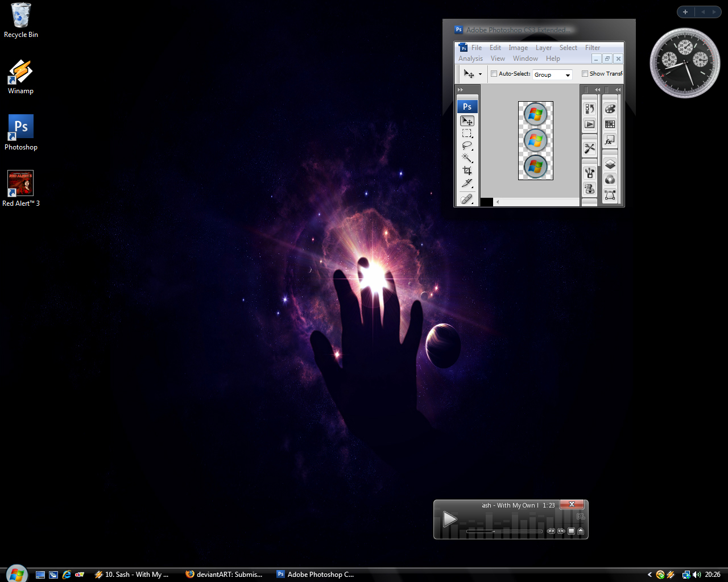
Task: Enable the Auto-Select checkbox
Action: point(494,74)
